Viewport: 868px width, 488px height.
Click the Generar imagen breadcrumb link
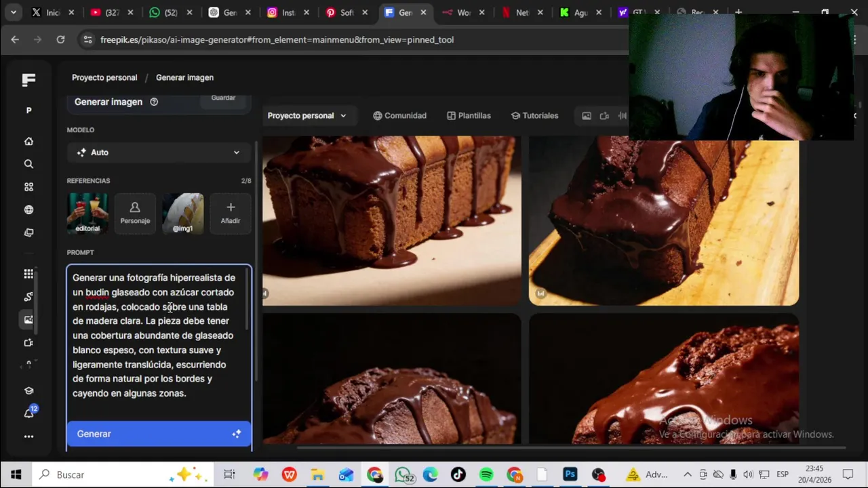pos(184,78)
